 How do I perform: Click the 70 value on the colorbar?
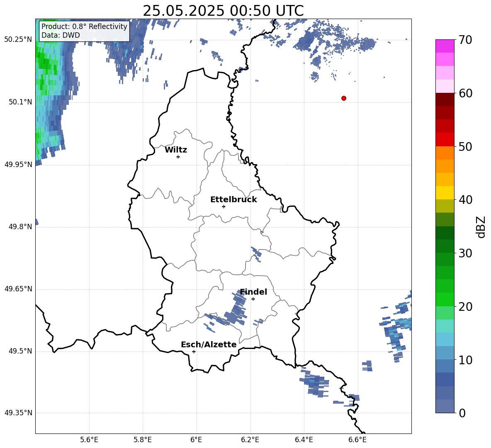[x=465, y=40]
